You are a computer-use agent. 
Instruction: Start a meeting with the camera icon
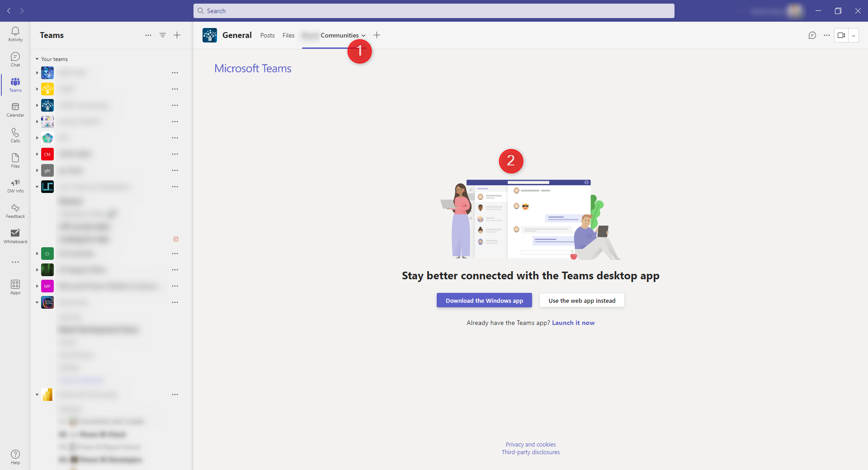(841, 35)
